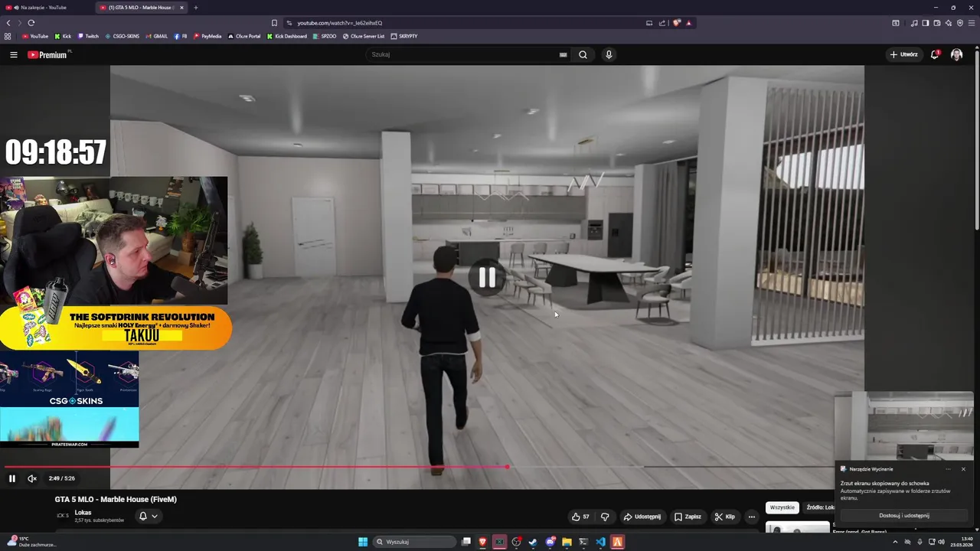Open the Lokas channel name link
Viewport: 980px width, 551px height.
click(x=83, y=513)
